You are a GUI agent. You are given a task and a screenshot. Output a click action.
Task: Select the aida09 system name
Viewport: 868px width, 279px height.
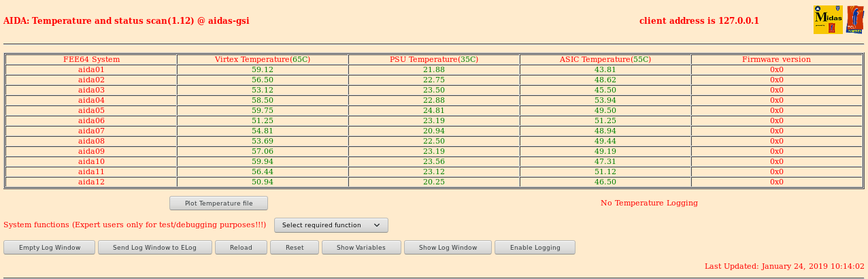(x=91, y=151)
